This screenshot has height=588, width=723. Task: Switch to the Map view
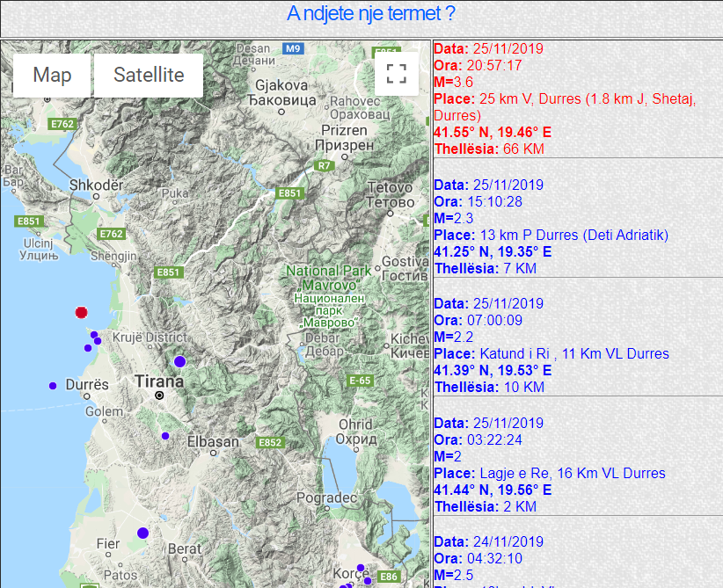pos(52,75)
